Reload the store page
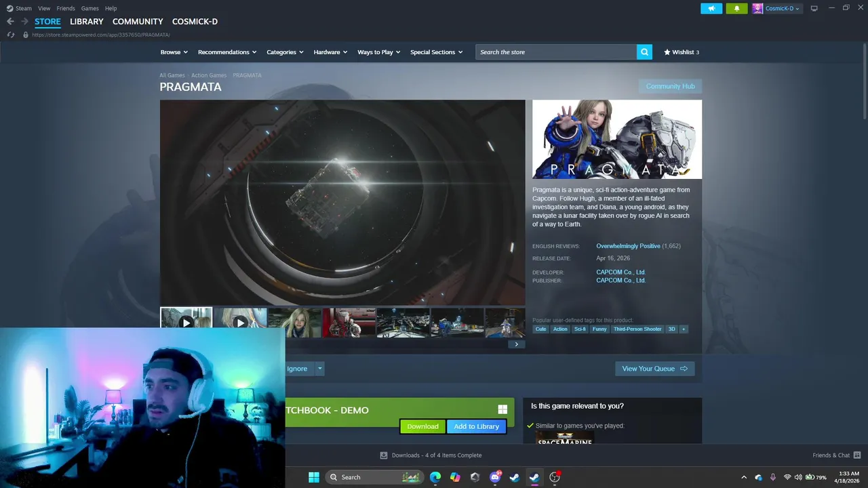868x488 pixels. point(11,35)
